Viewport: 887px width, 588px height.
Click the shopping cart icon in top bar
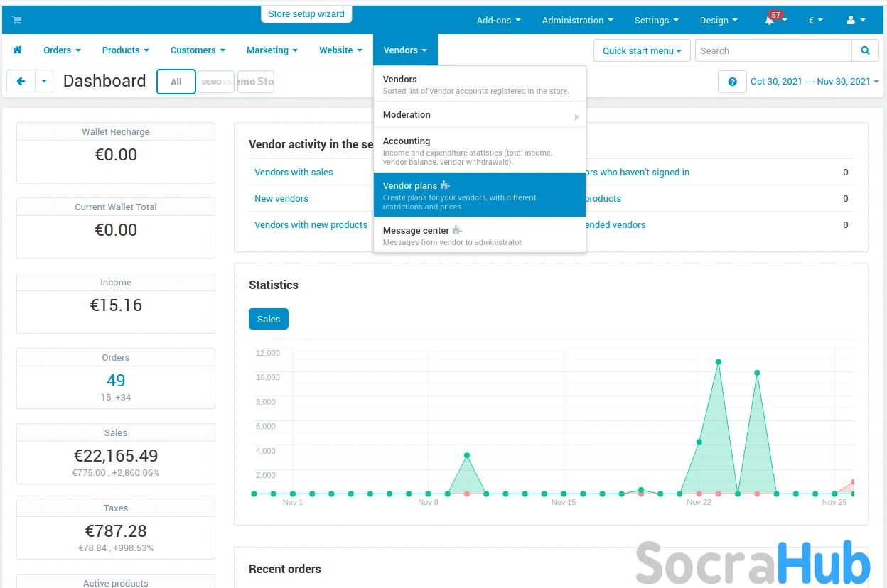17,20
